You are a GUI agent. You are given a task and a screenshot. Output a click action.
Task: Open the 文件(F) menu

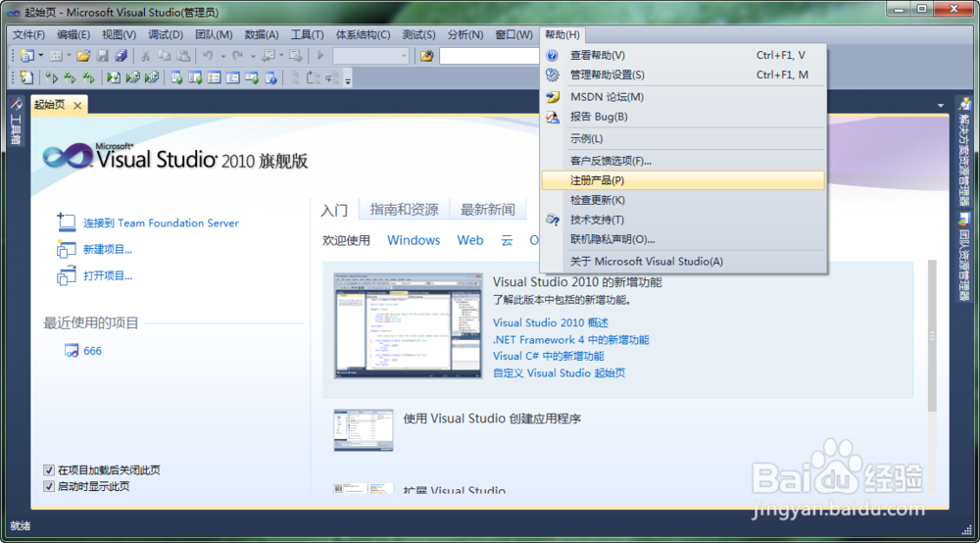click(x=28, y=34)
